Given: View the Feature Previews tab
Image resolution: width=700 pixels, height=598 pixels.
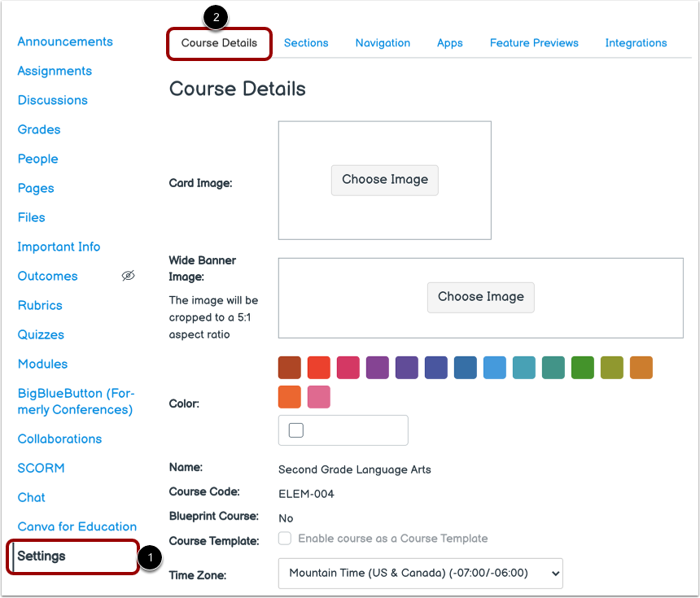Looking at the screenshot, I should tap(534, 42).
